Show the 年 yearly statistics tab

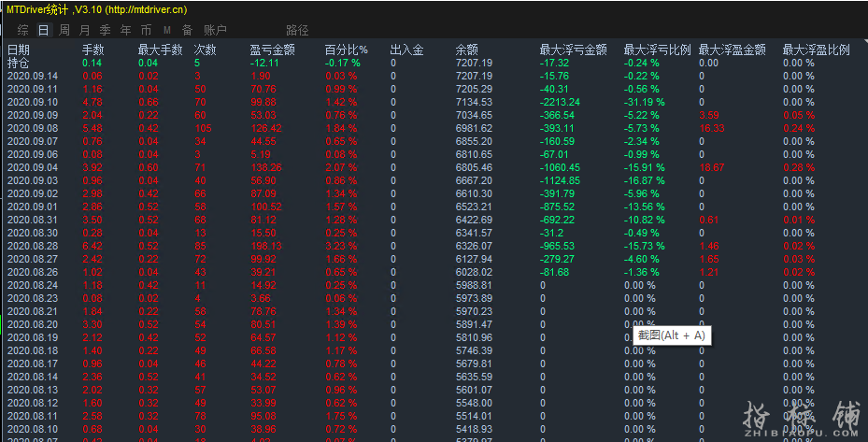[126, 30]
